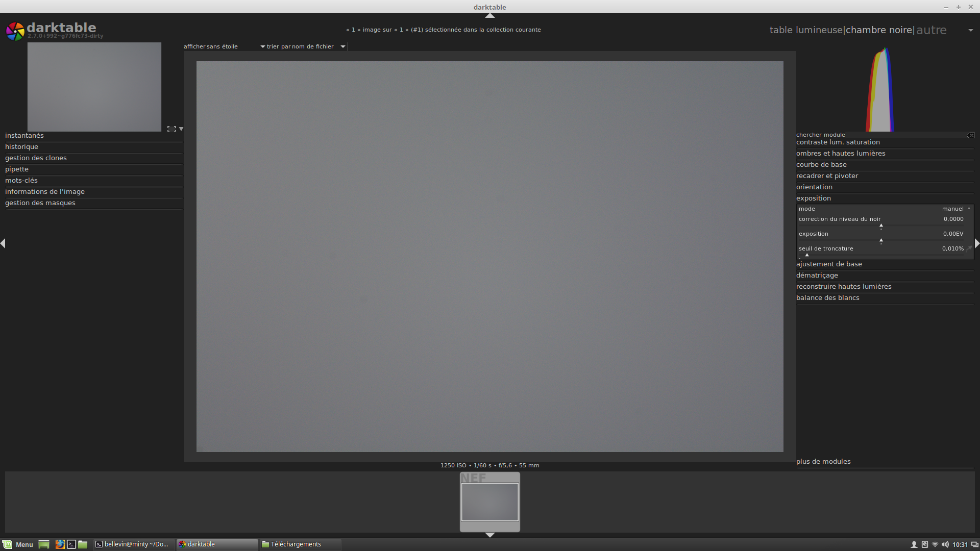
Task: Click the 0,00EV exposure value
Action: 953,234
